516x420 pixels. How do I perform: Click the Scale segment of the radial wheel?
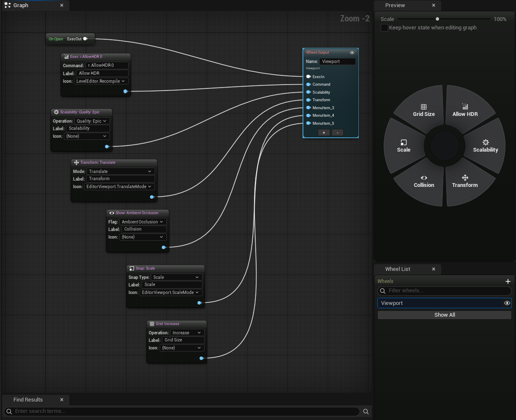(403, 145)
